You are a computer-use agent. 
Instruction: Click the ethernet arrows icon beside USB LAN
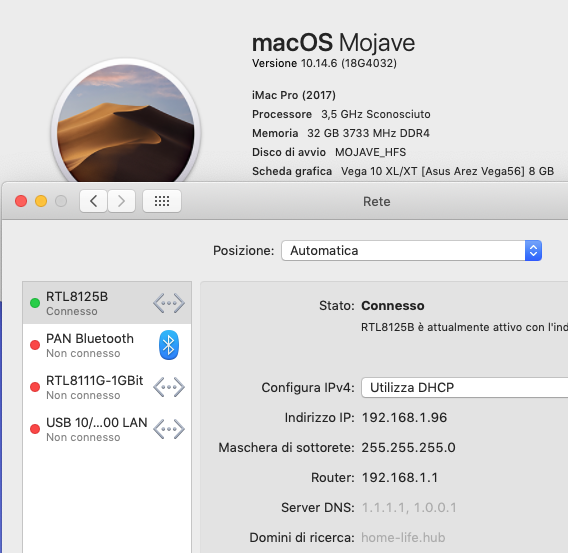pyautogui.click(x=169, y=429)
